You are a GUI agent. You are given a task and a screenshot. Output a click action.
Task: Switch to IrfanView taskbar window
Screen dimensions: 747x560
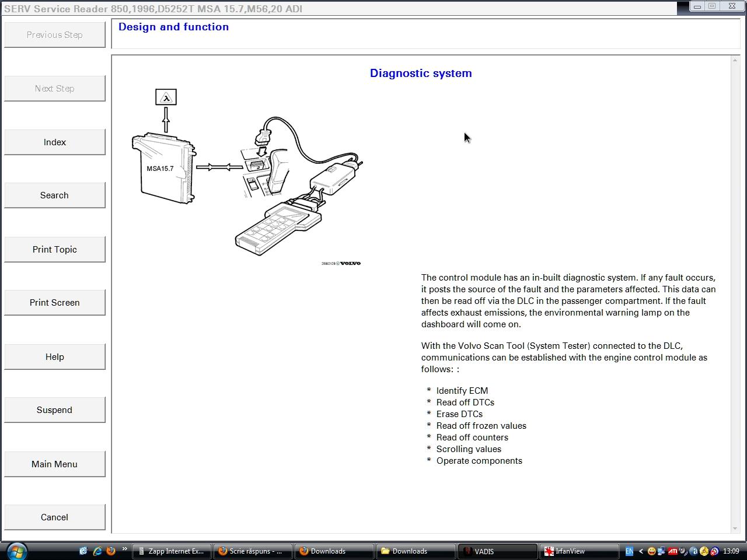pyautogui.click(x=579, y=551)
